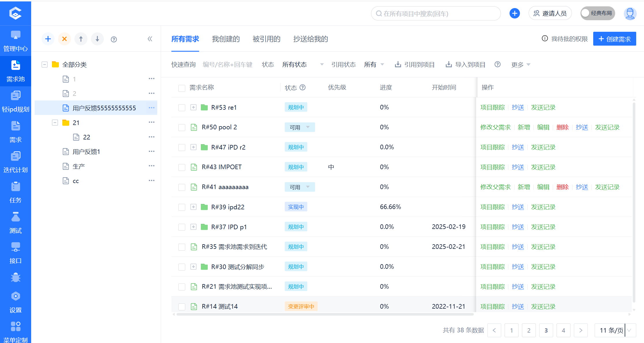Open more options for 用户反馈1 category
This screenshot has height=343, width=644.
[151, 151]
